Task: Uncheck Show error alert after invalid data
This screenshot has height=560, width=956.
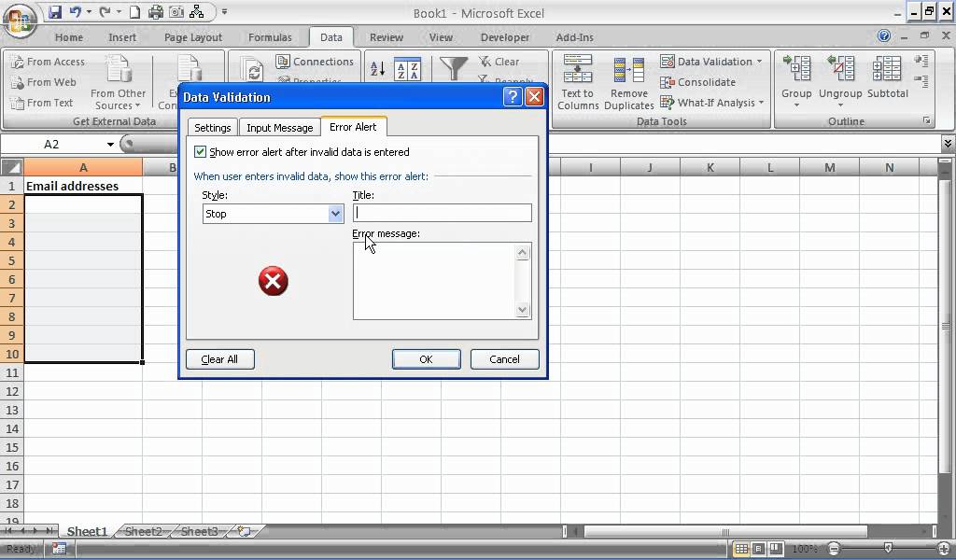Action: click(x=200, y=152)
